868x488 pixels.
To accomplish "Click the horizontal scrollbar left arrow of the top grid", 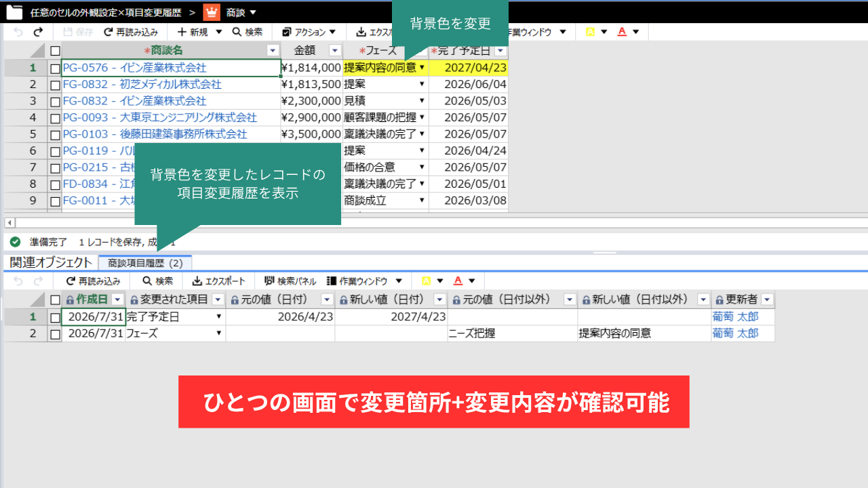I will (9, 222).
